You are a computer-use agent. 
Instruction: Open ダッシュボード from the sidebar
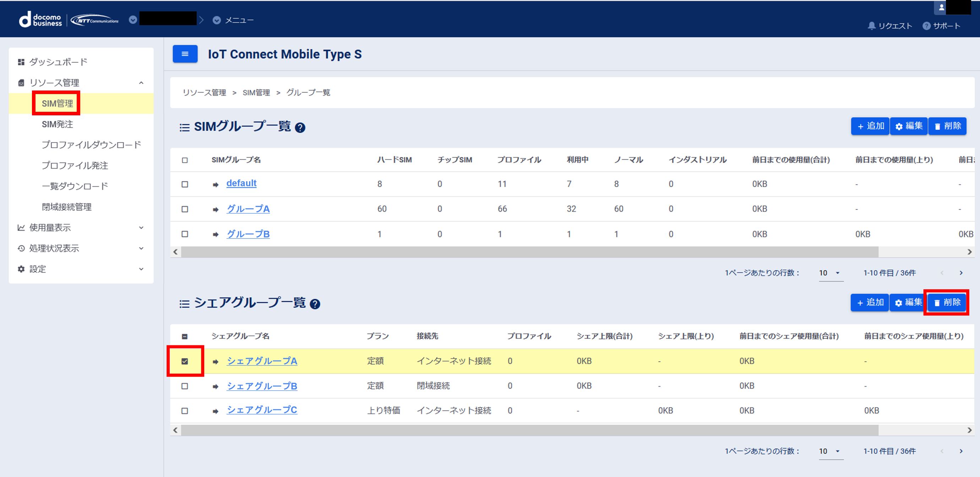(x=58, y=62)
